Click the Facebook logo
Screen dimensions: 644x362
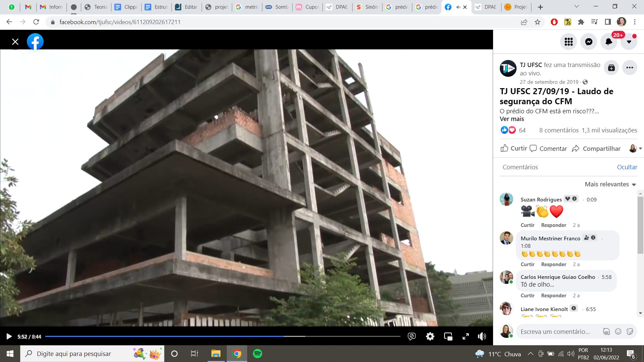point(35,42)
